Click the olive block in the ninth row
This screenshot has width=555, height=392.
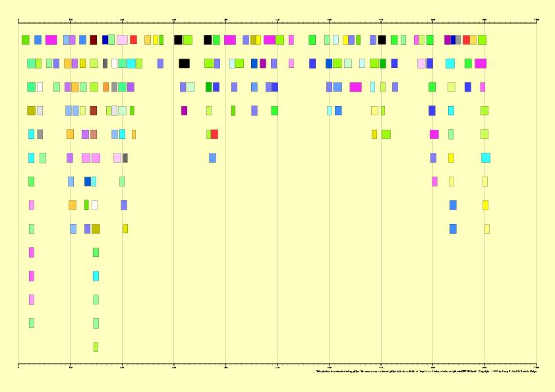pyautogui.click(x=96, y=229)
